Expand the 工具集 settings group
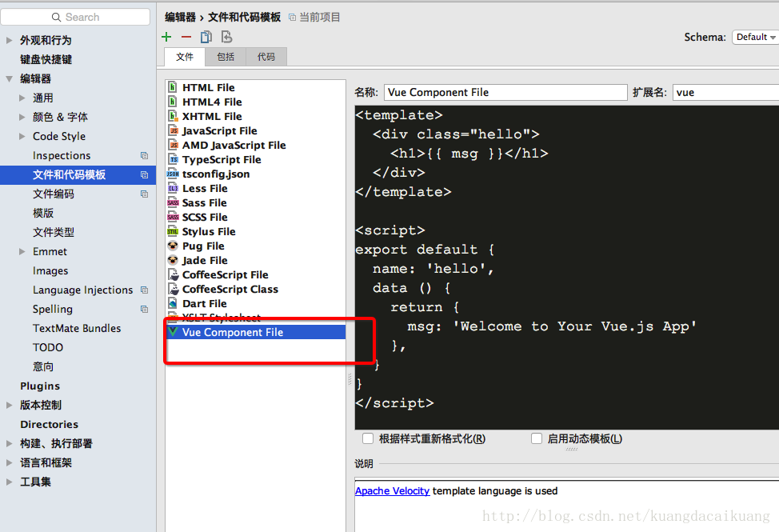The image size is (779, 532). coord(9,482)
